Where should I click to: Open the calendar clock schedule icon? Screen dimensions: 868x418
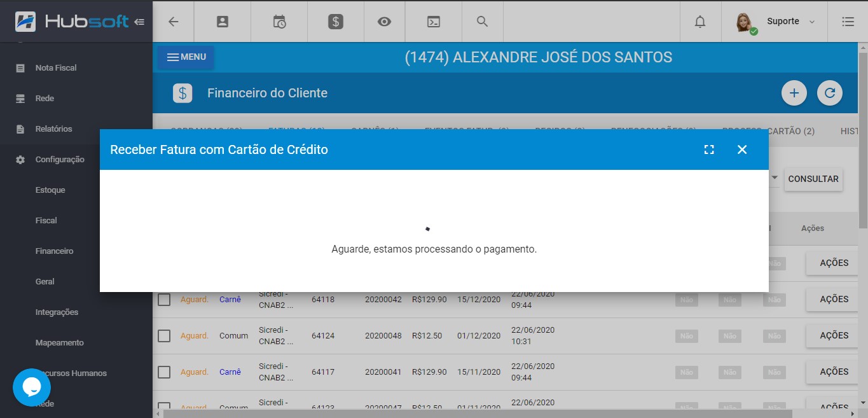tap(279, 22)
